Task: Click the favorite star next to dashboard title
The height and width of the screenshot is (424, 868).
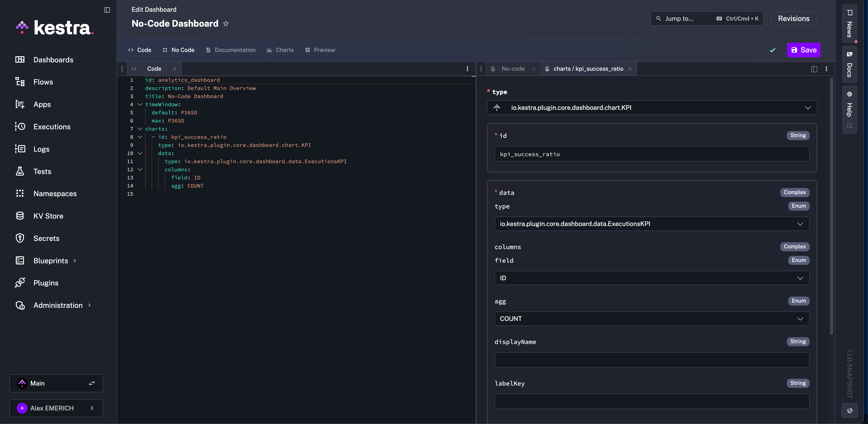Action: [x=226, y=24]
